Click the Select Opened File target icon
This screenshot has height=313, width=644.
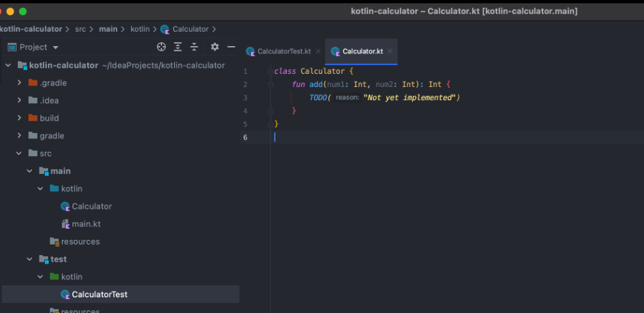click(161, 47)
